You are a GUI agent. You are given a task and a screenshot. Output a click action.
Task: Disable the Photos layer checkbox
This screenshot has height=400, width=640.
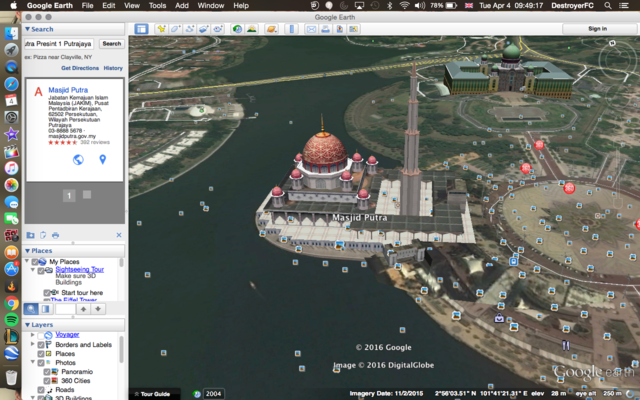(41, 363)
